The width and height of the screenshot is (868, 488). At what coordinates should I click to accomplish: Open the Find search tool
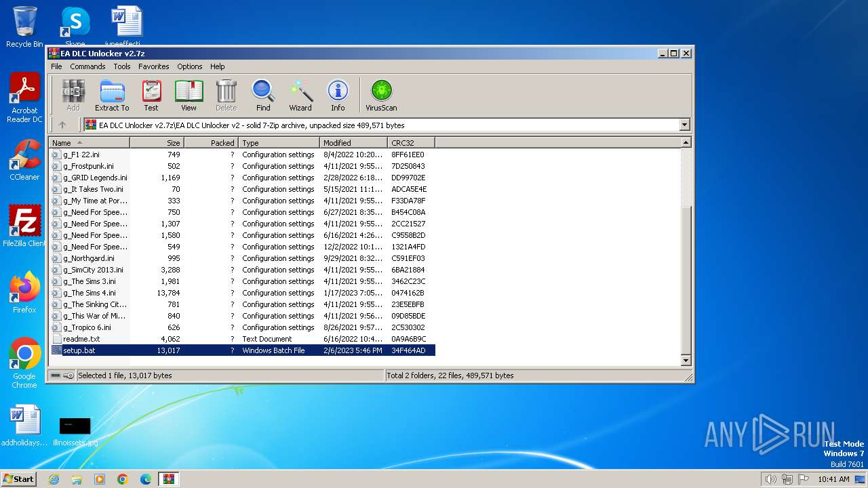(263, 96)
